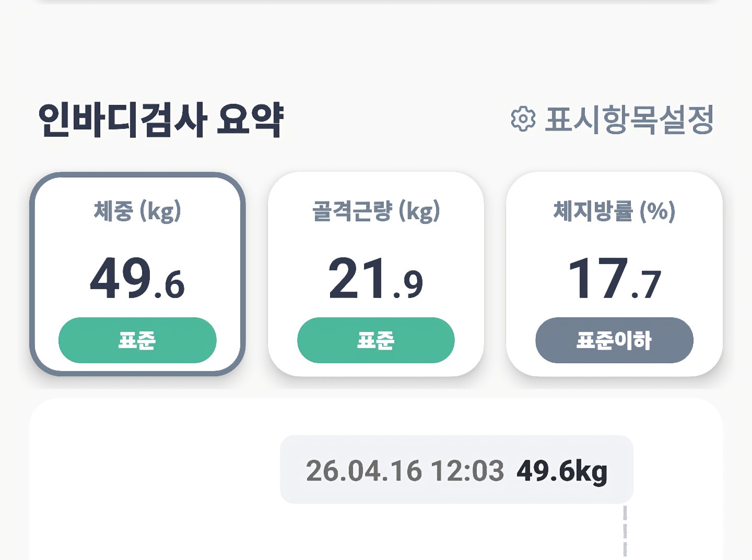Tap the green 표준 badge under 49.6

(137, 340)
